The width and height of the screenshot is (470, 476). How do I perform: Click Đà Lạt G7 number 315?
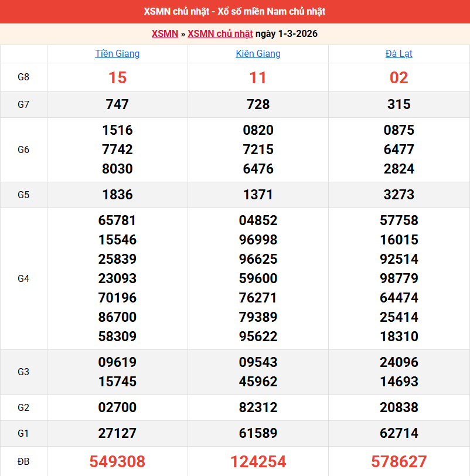click(x=399, y=104)
